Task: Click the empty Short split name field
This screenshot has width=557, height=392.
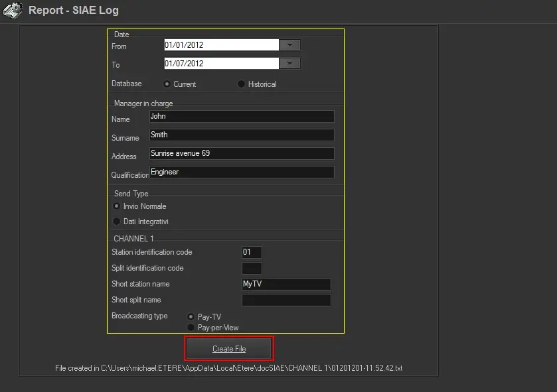Action: pyautogui.click(x=286, y=300)
